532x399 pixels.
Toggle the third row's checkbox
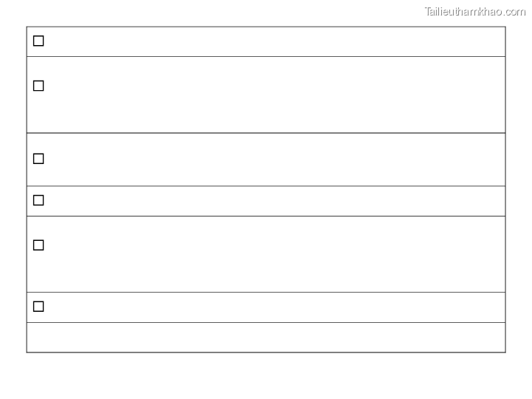38,158
